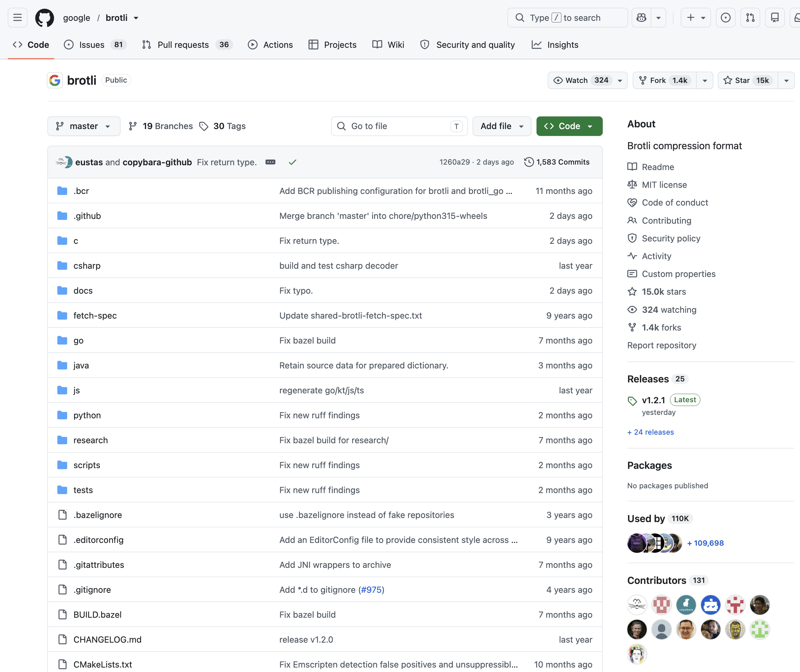Screen dimensions: 800x672
Task: Click the 19 Branches link
Action: (161, 126)
